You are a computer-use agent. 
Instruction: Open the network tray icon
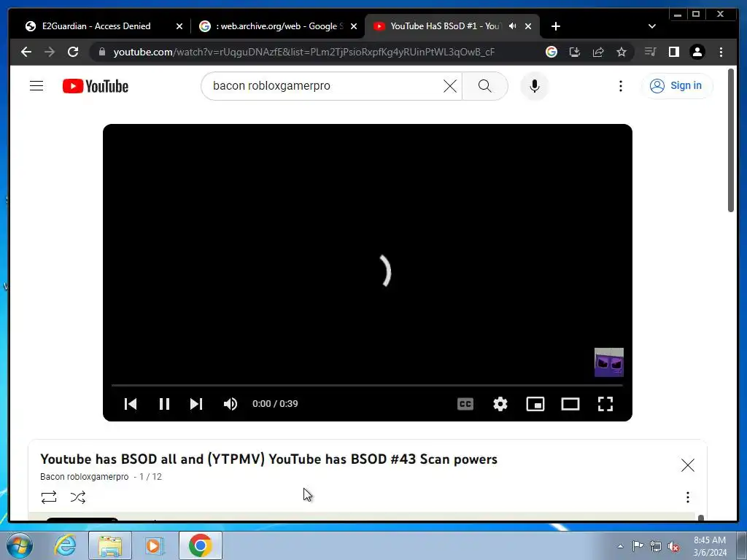tap(656, 546)
